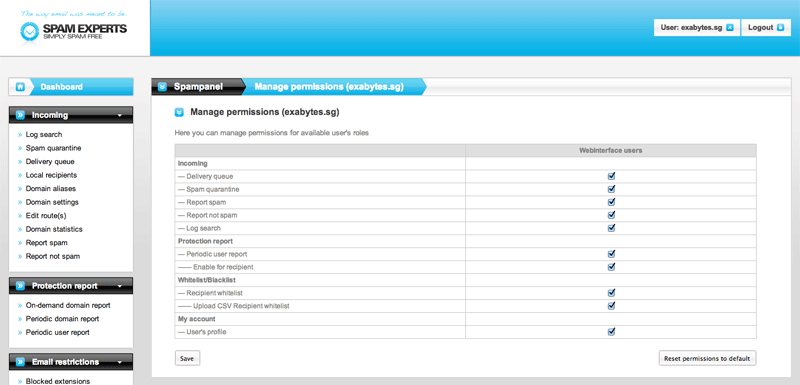Toggle the Upload CSV Recipient whitelist checkbox
The image size is (800, 385).
pos(611,305)
